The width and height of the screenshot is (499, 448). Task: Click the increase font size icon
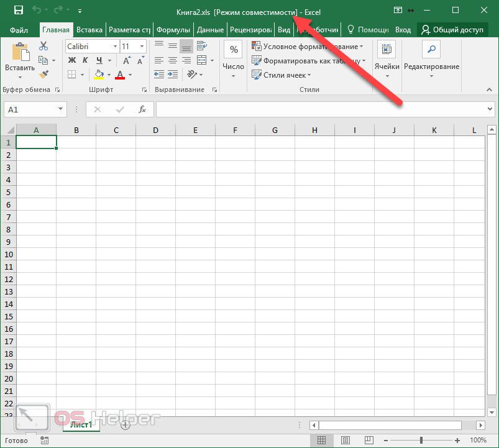pos(126,60)
